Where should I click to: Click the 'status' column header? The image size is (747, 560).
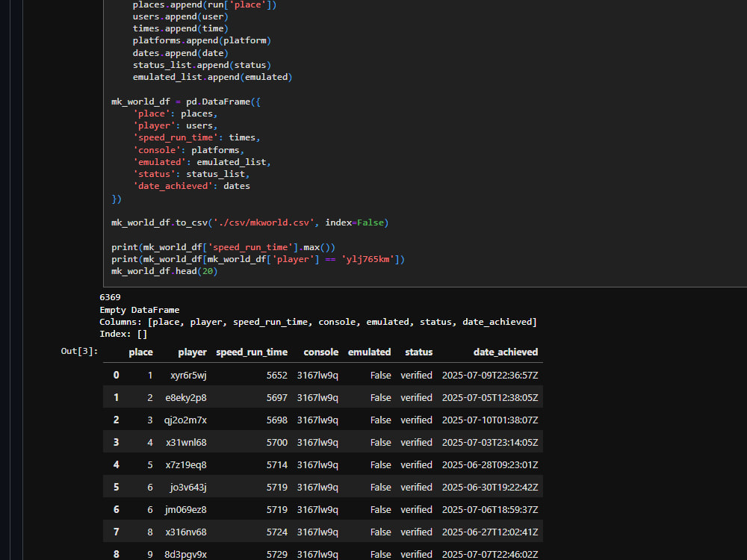(x=418, y=352)
